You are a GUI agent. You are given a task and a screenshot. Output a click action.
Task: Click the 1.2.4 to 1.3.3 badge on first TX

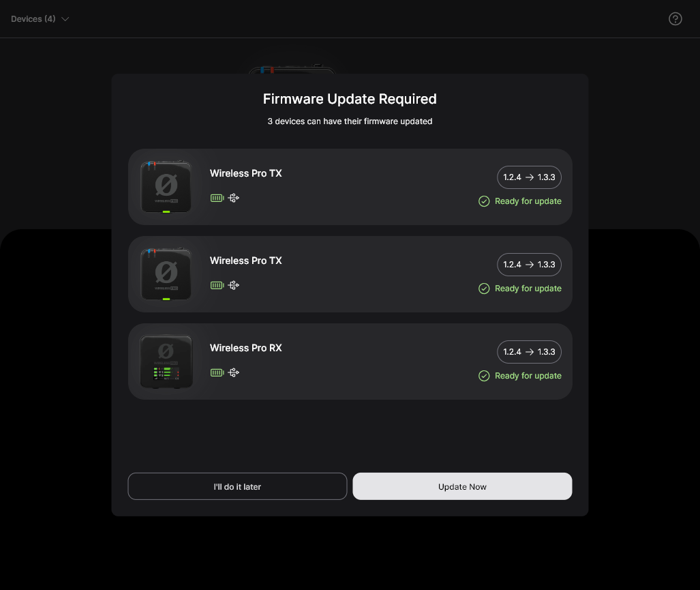pos(529,177)
